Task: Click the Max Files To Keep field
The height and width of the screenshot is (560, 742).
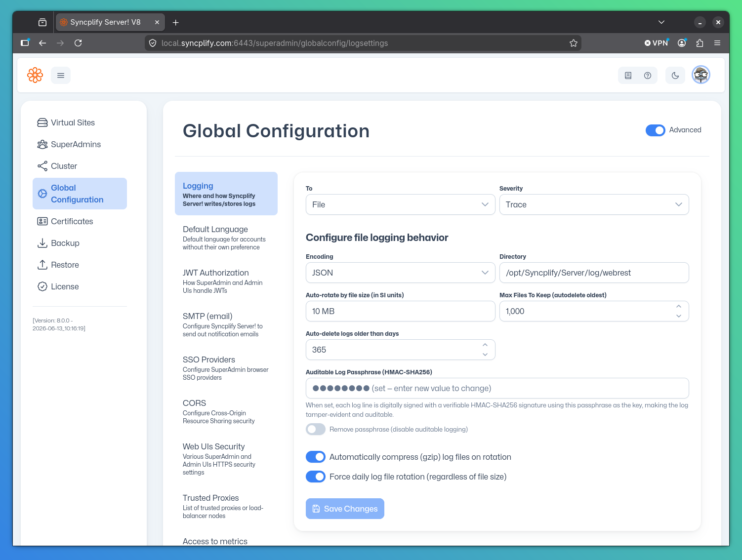Action: click(594, 311)
